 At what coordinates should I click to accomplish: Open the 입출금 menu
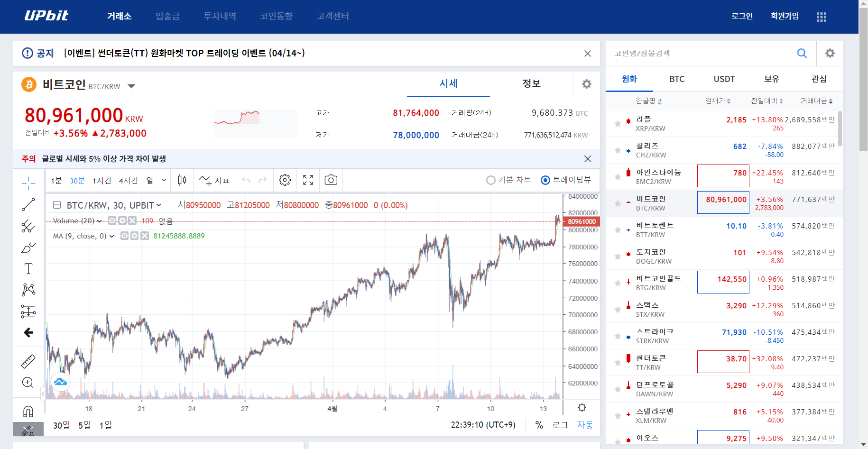[167, 16]
